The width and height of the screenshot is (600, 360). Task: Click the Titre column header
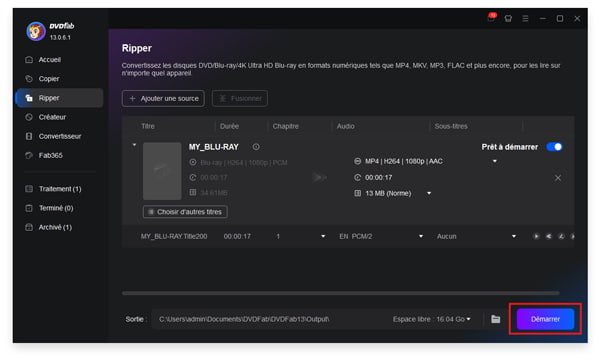[148, 126]
